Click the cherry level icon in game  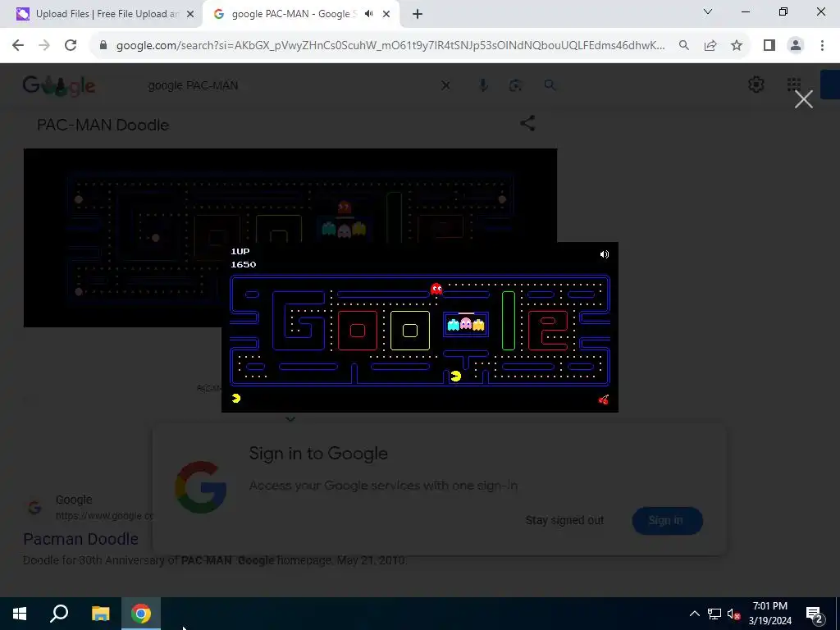click(603, 399)
